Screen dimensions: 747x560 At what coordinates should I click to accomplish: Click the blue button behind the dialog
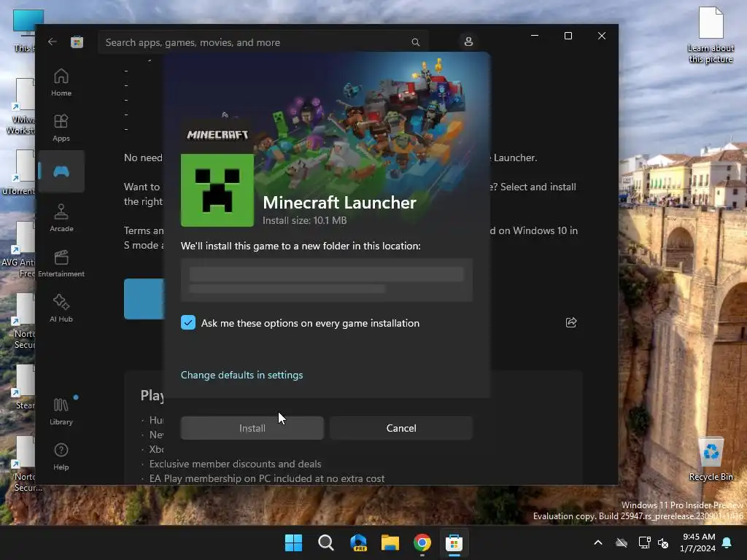pyautogui.click(x=144, y=298)
